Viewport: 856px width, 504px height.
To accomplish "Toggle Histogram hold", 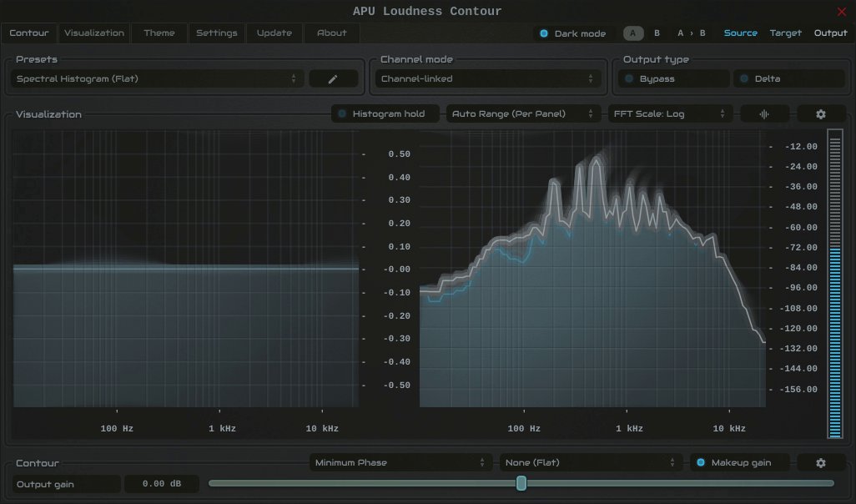I will [x=385, y=113].
